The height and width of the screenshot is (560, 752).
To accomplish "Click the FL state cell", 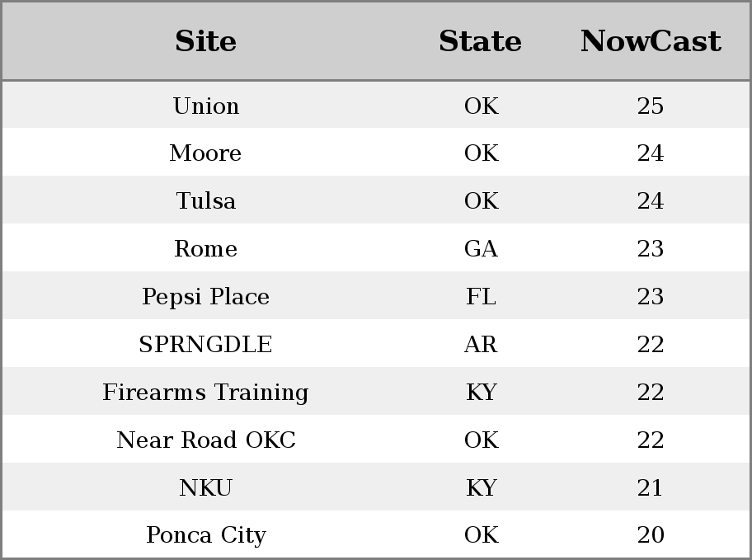I will click(x=481, y=297).
